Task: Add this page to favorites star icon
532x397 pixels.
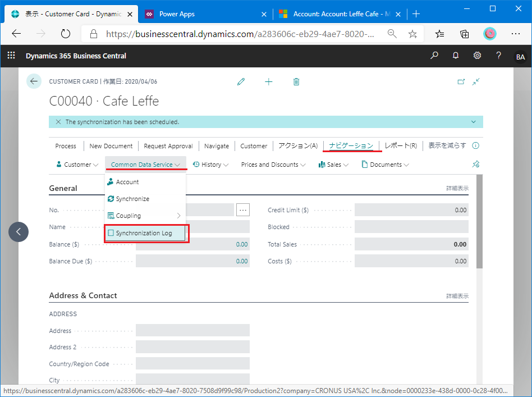Action: 412,34
